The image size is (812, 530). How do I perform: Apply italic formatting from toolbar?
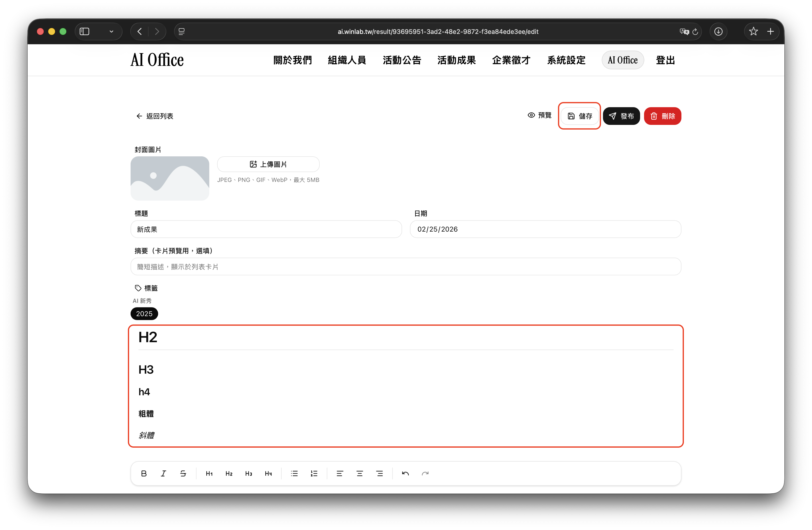click(x=164, y=473)
